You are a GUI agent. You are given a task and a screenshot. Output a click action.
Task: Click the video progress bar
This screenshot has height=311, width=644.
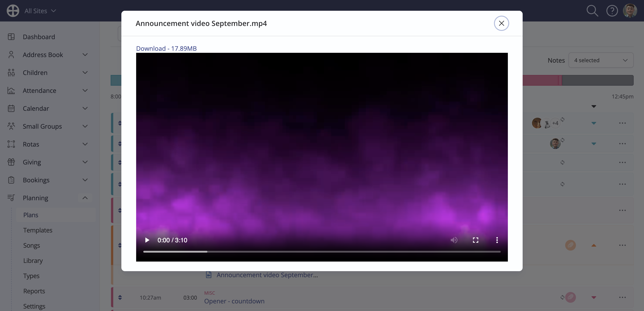click(322, 251)
